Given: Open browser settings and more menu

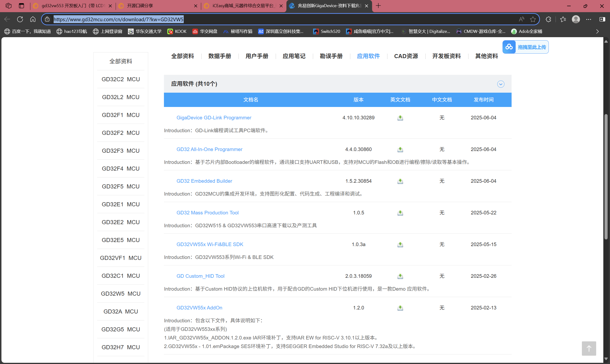Looking at the screenshot, I should pyautogui.click(x=588, y=19).
